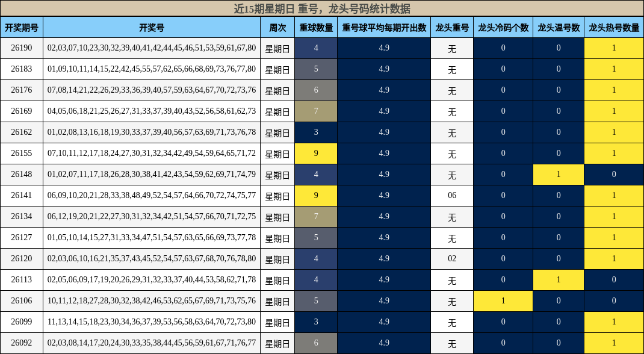
Task: Click the 龙头温号数 column header
Action: (x=559, y=27)
